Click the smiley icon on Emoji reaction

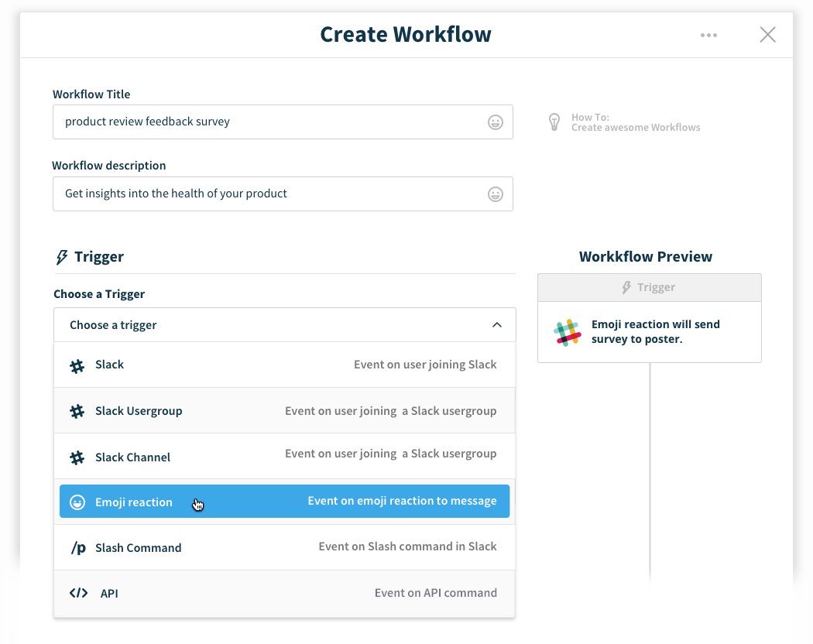[x=77, y=502]
